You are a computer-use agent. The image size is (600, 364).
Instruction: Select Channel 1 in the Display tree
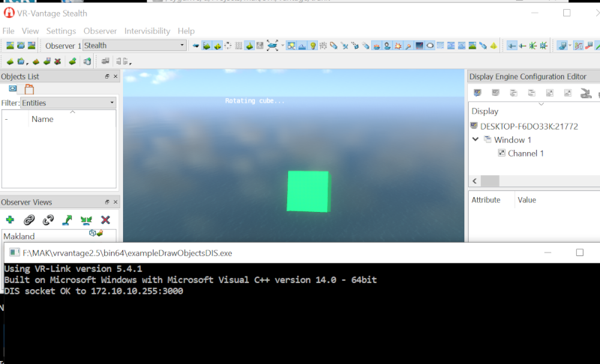point(526,153)
